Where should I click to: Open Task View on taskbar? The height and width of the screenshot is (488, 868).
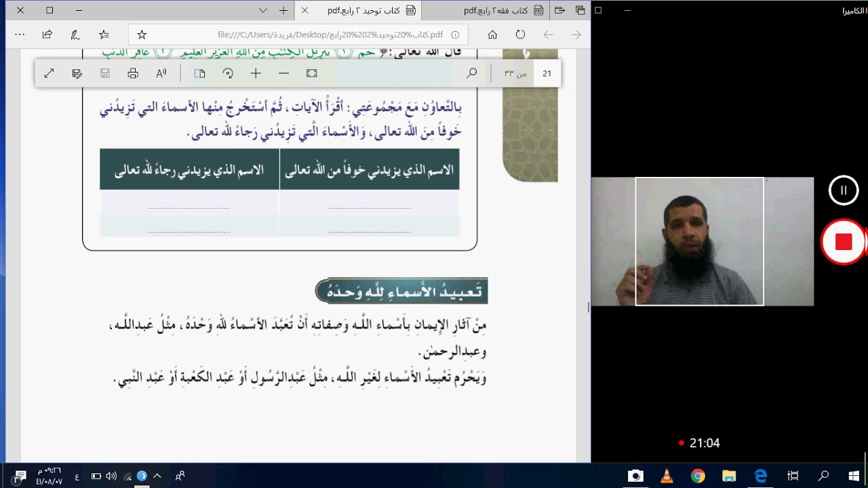[x=792, y=476]
